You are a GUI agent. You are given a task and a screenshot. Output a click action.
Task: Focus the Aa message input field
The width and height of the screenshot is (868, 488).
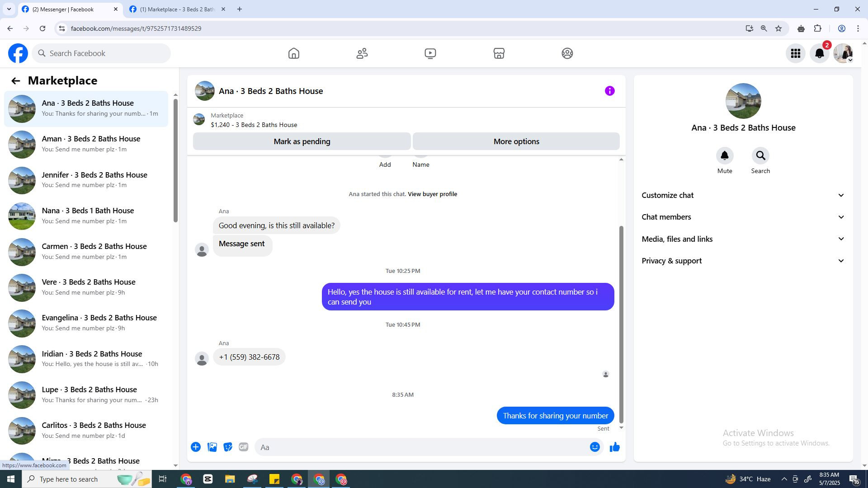(420, 447)
